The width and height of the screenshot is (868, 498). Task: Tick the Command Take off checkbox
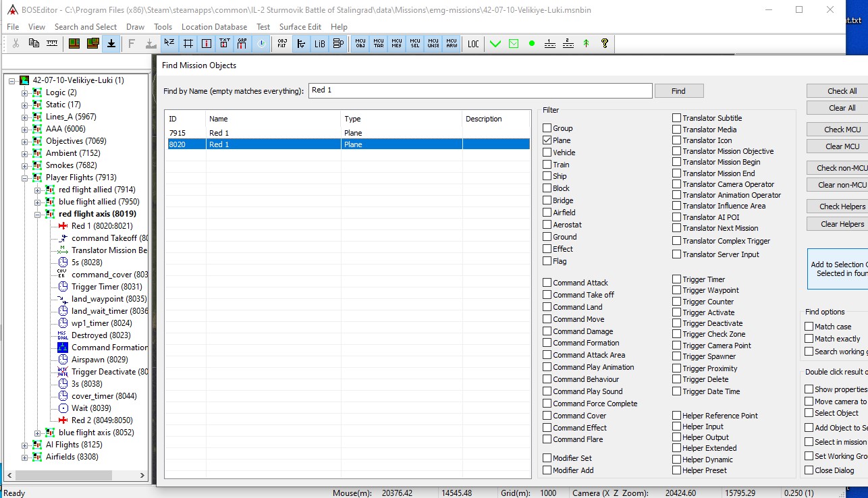coord(547,295)
